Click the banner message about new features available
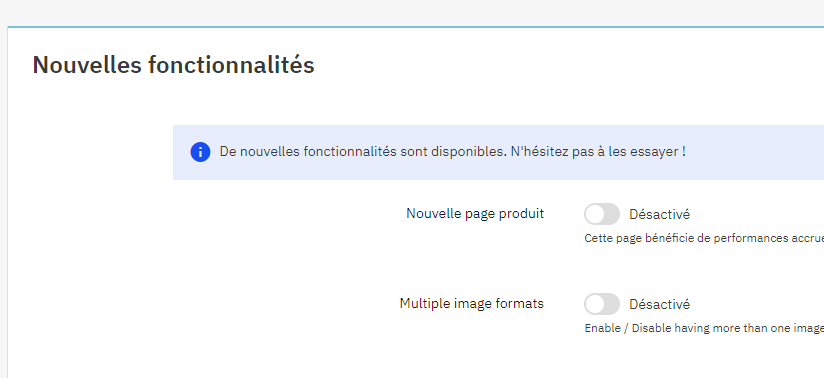 point(452,152)
